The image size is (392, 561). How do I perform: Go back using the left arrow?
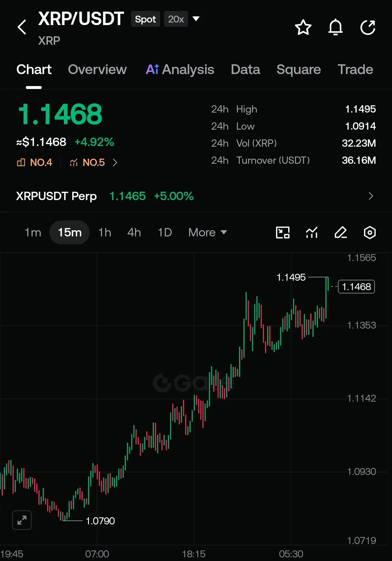click(x=22, y=27)
